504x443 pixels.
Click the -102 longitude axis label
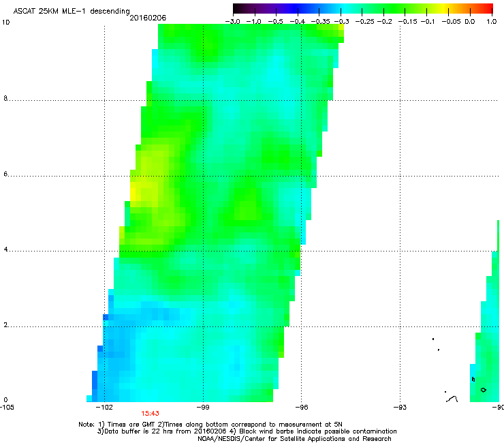tap(105, 408)
